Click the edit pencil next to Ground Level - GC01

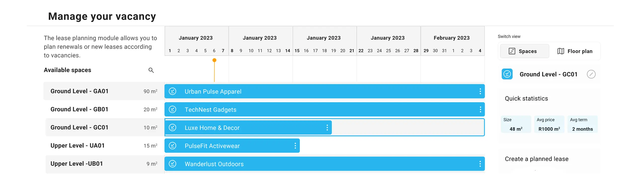pos(591,74)
